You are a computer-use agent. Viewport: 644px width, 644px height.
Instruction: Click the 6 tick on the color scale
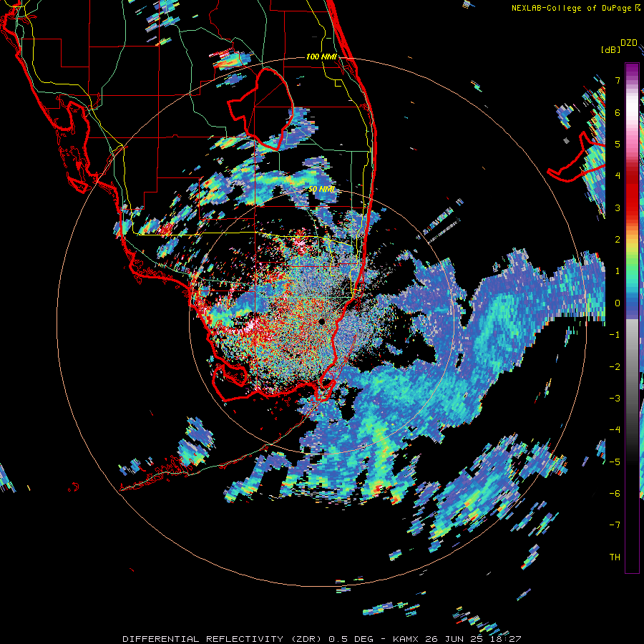618,112
